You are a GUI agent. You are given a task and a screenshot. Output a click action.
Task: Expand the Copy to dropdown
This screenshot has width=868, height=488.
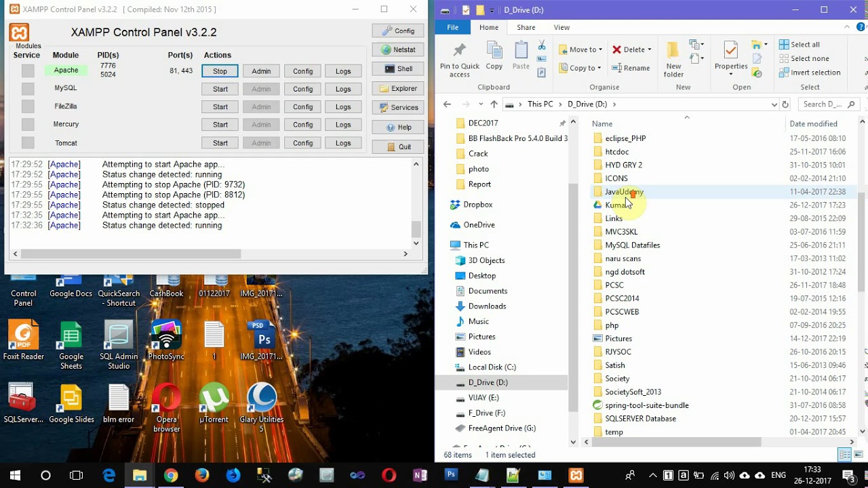coord(599,68)
